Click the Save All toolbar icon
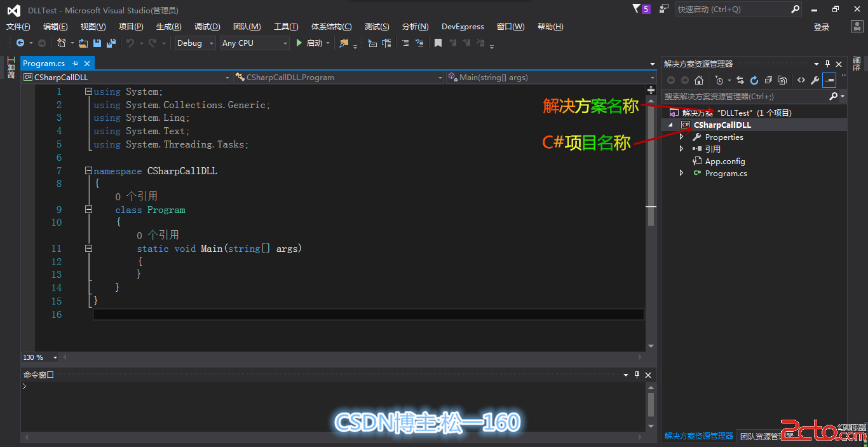 [x=111, y=43]
